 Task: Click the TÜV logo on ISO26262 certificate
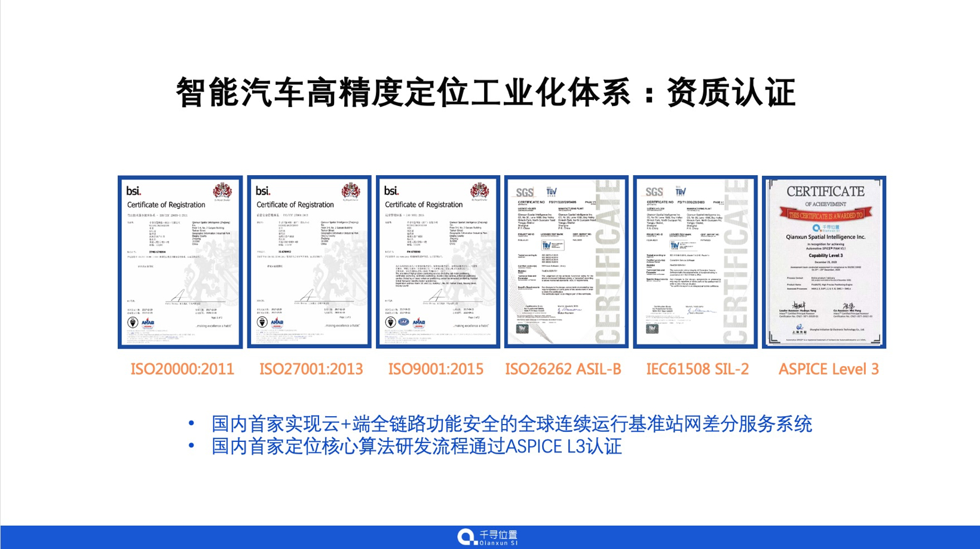pos(552,191)
